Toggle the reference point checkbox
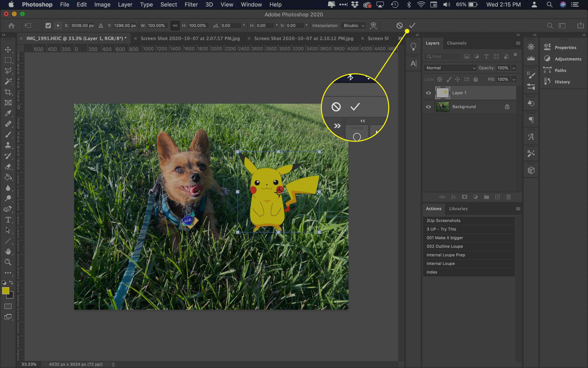This screenshot has width=588, height=368. tap(48, 25)
